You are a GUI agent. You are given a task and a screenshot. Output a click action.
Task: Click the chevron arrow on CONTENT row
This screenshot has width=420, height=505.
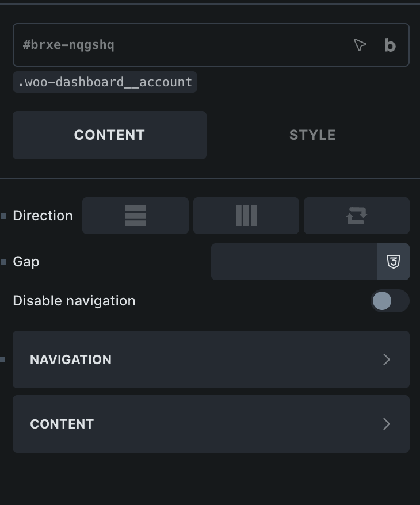tap(387, 424)
